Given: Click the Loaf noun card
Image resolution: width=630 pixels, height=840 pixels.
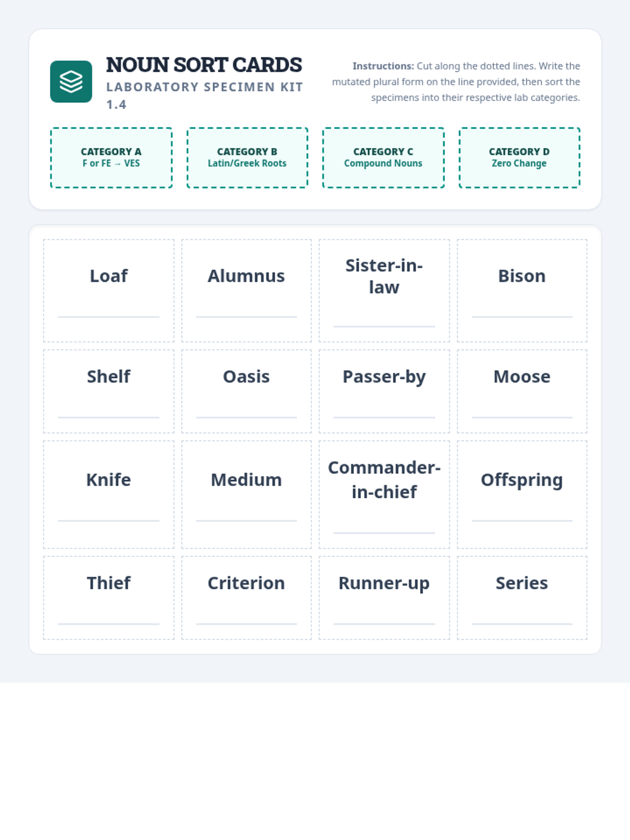Looking at the screenshot, I should (x=109, y=291).
